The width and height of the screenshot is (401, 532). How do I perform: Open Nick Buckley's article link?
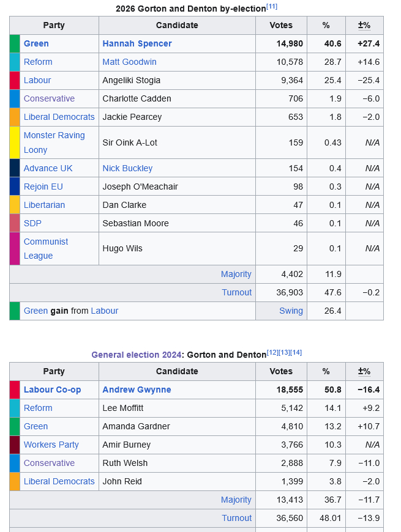point(127,168)
